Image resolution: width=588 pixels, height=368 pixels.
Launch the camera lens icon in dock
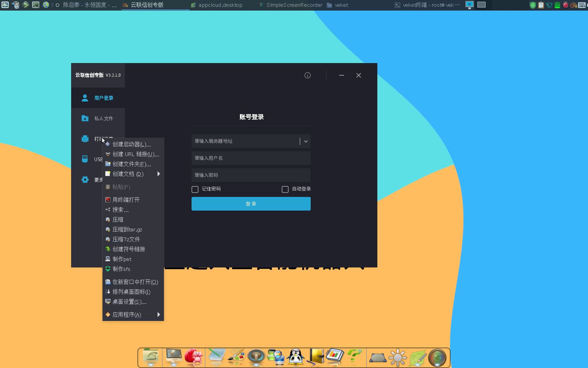437,357
